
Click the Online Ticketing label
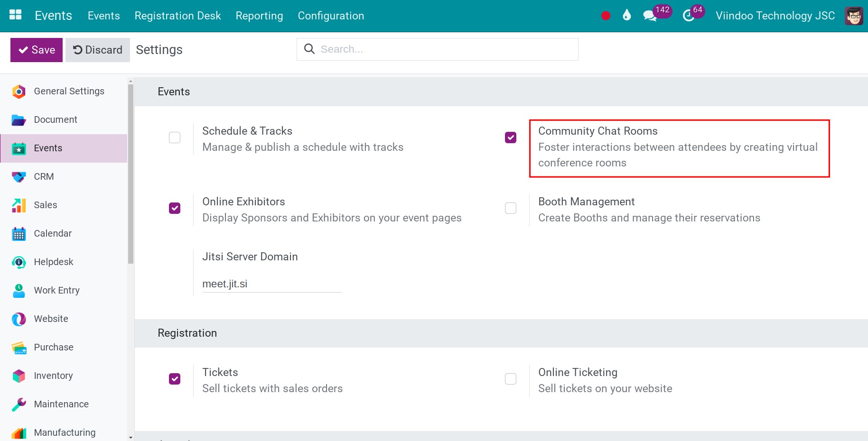click(578, 372)
